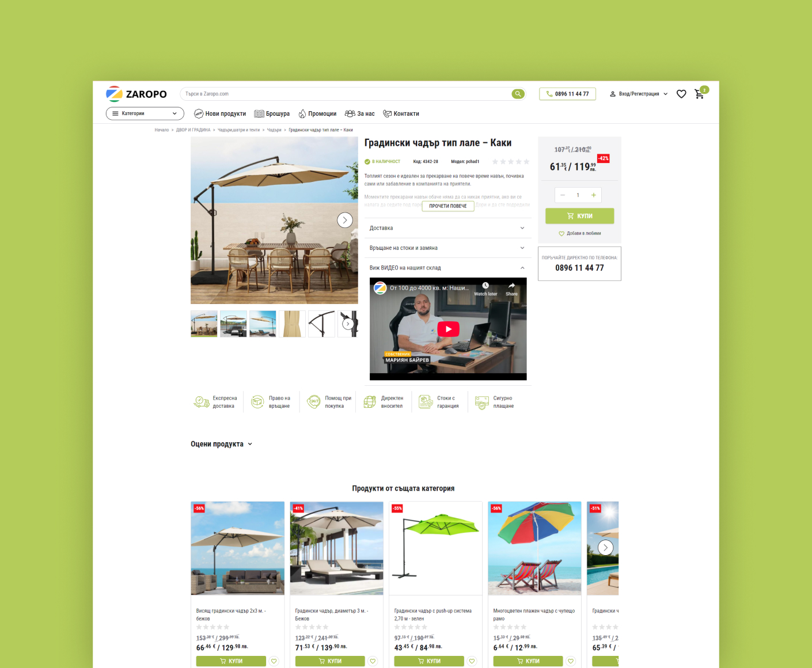
Task: Select the second gallery thumbnail
Action: point(233,324)
